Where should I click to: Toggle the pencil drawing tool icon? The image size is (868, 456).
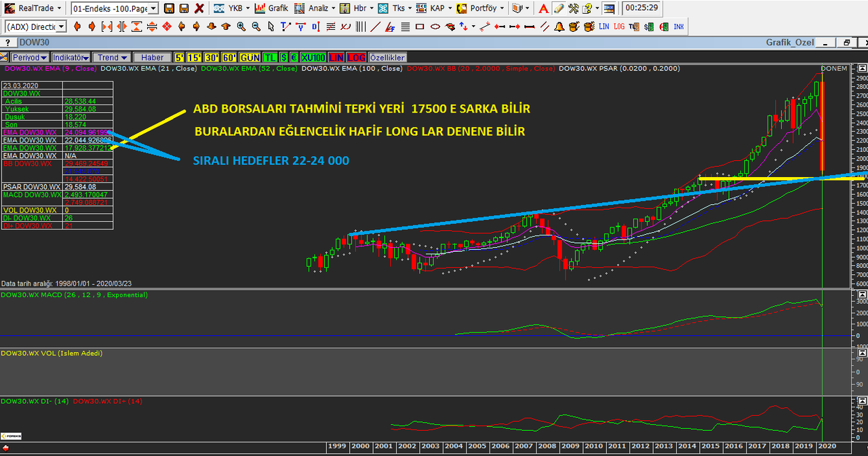558,8
